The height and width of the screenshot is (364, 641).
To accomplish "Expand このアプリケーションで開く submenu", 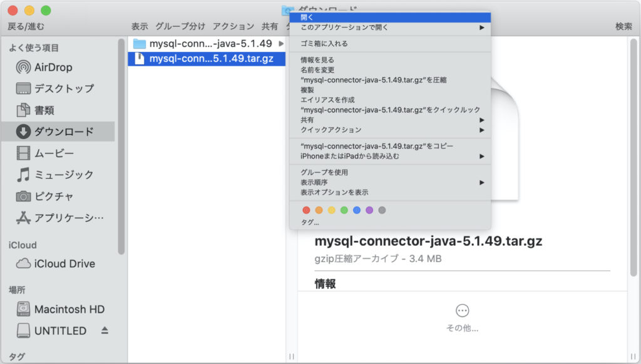I will tap(482, 28).
